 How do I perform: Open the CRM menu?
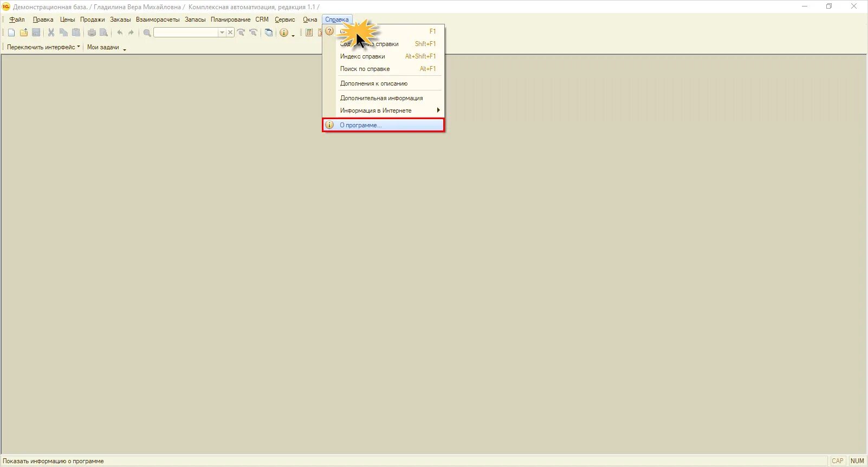(262, 20)
